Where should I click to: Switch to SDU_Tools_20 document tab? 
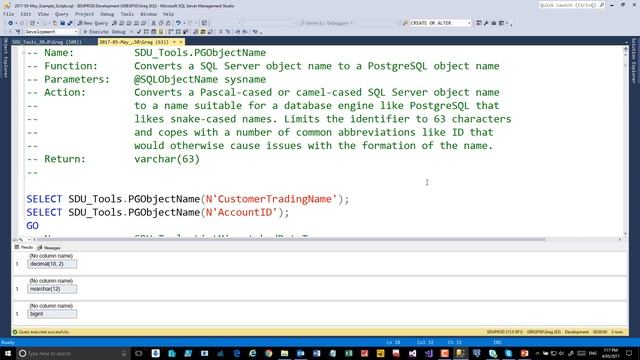(47, 42)
